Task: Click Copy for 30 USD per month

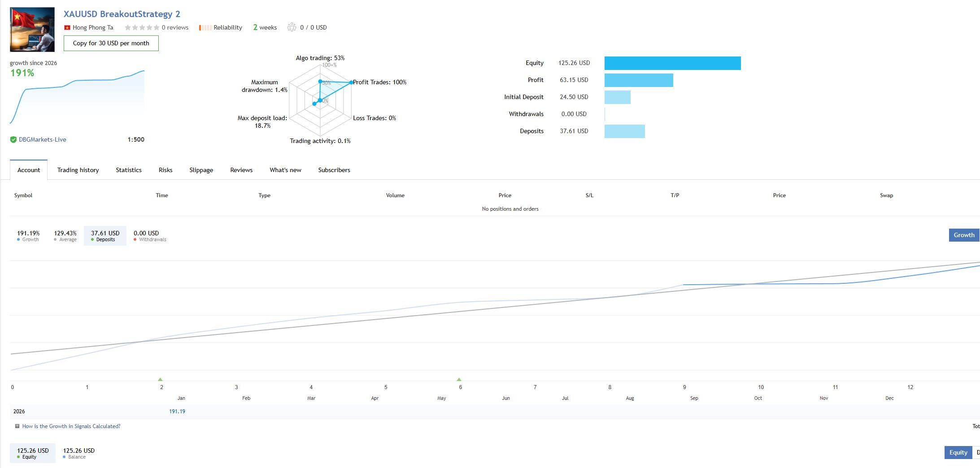Action: coord(111,43)
